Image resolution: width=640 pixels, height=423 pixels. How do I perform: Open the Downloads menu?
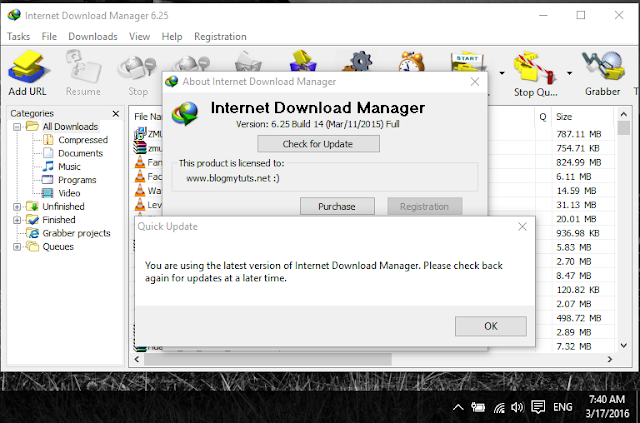coord(93,37)
